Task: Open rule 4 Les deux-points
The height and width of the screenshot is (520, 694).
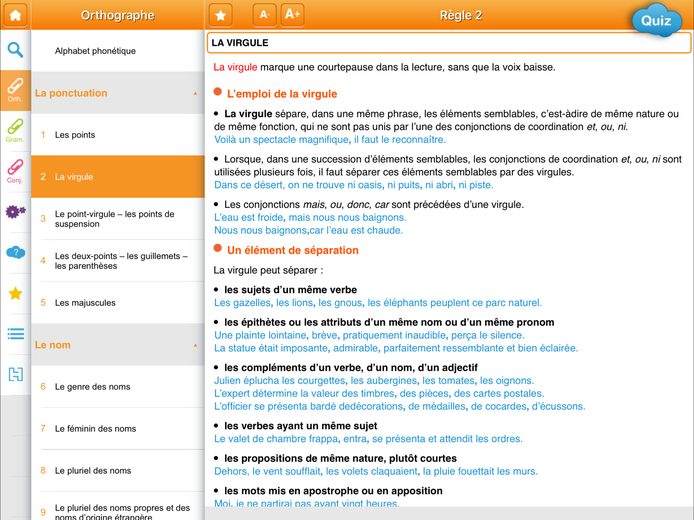Action: point(118,261)
